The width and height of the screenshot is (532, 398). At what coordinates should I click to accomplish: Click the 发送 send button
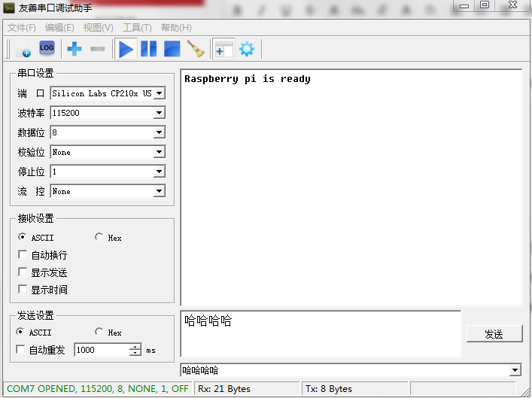pos(494,334)
